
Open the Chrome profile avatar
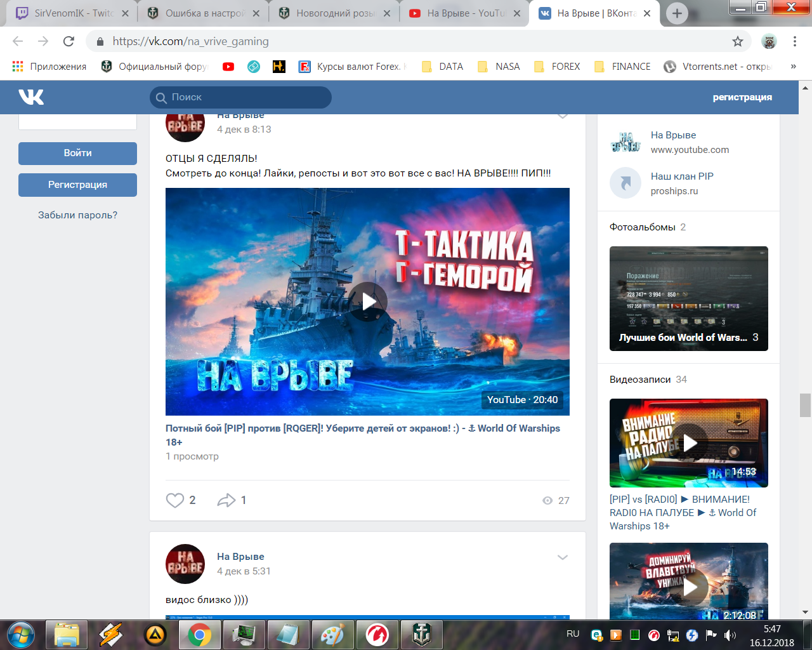pyautogui.click(x=769, y=41)
